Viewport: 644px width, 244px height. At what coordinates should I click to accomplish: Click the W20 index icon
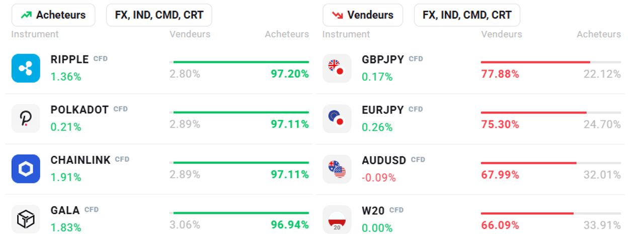coord(337,219)
